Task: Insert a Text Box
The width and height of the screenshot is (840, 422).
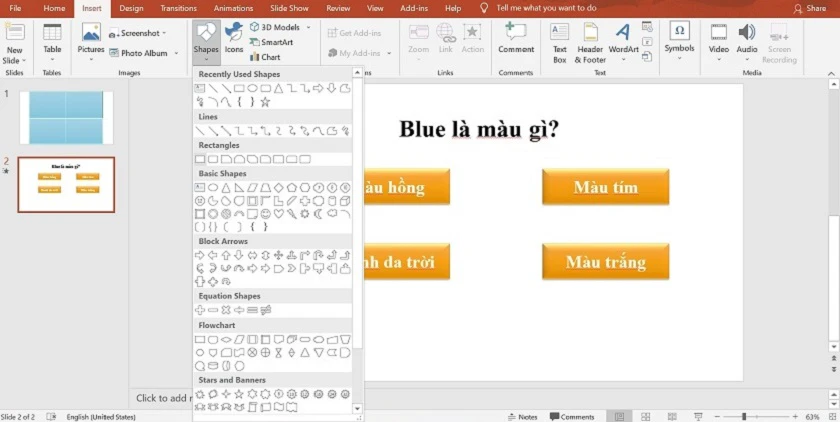Action: click(559, 43)
